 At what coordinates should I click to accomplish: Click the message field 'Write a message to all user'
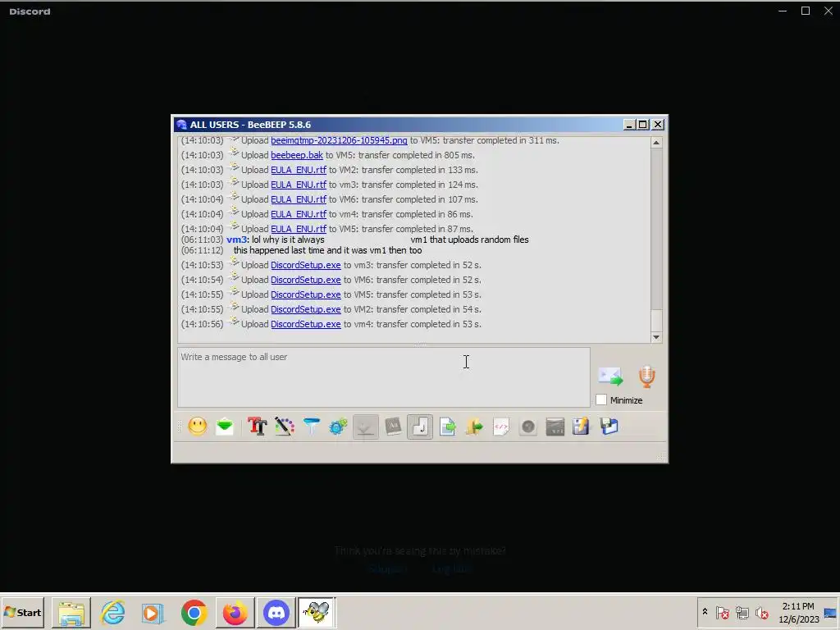pos(384,377)
